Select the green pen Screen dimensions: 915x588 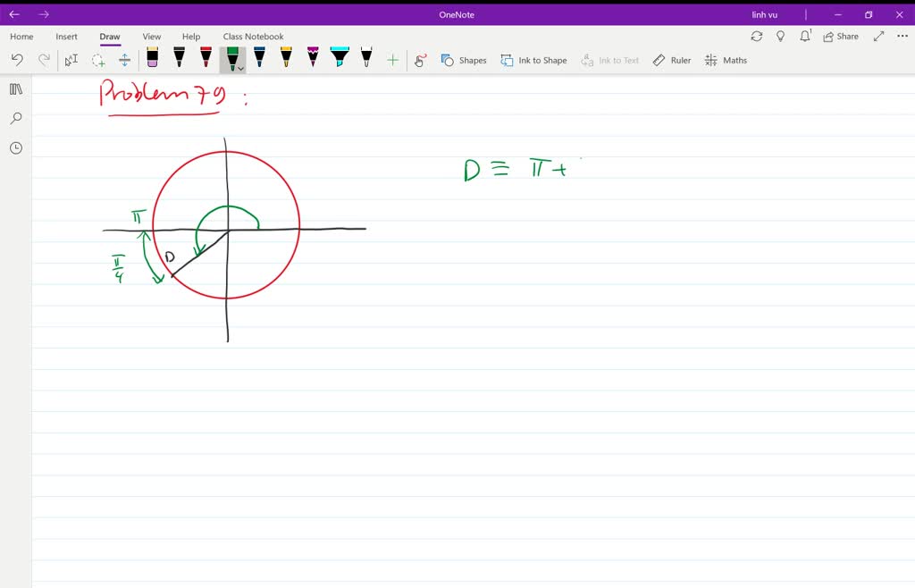(x=231, y=56)
